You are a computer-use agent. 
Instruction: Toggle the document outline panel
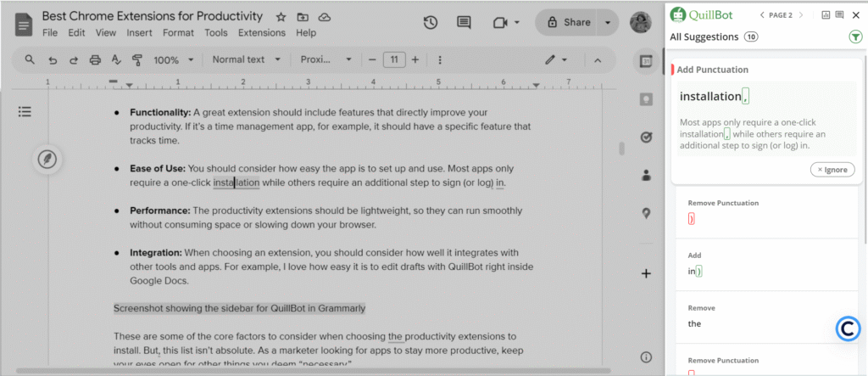pos(25,112)
